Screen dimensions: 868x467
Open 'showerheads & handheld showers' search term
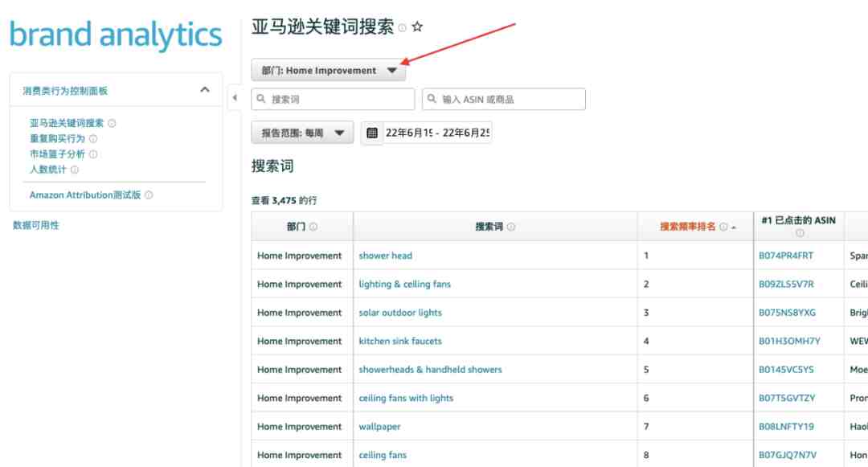[430, 370]
